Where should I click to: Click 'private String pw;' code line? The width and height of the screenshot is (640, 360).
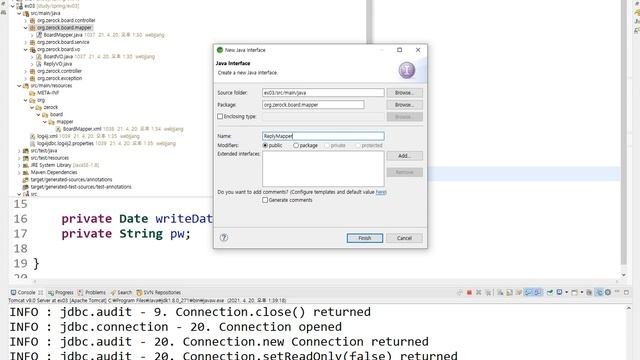tap(126, 234)
